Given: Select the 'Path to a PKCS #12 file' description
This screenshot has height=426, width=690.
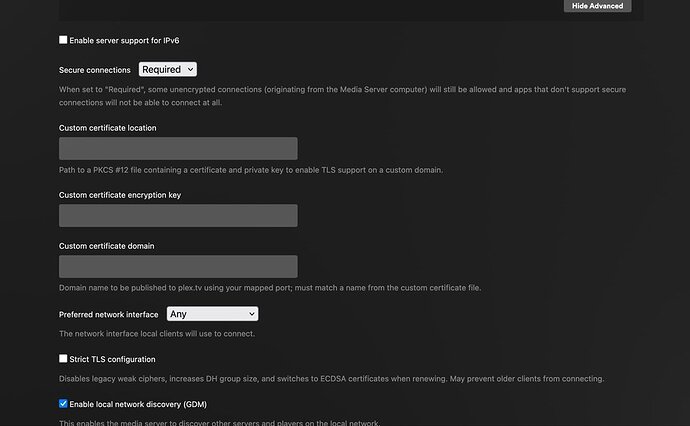Looking at the screenshot, I should [x=251, y=170].
